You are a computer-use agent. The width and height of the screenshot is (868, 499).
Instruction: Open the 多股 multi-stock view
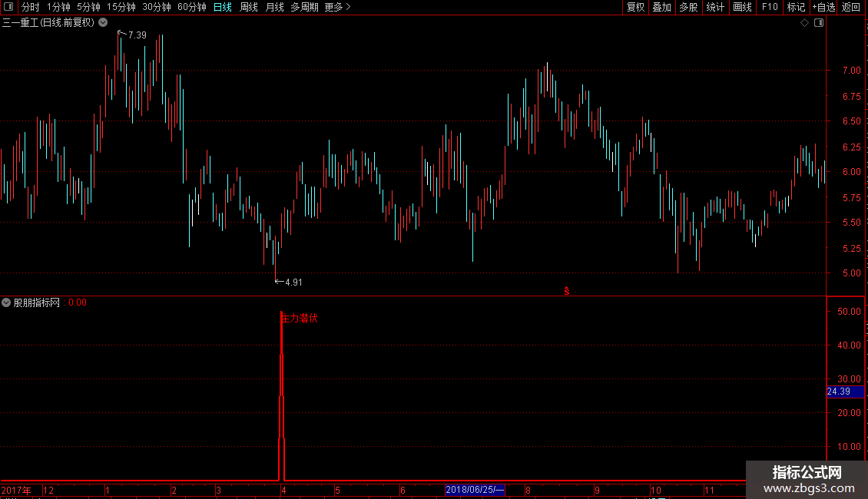[688, 7]
